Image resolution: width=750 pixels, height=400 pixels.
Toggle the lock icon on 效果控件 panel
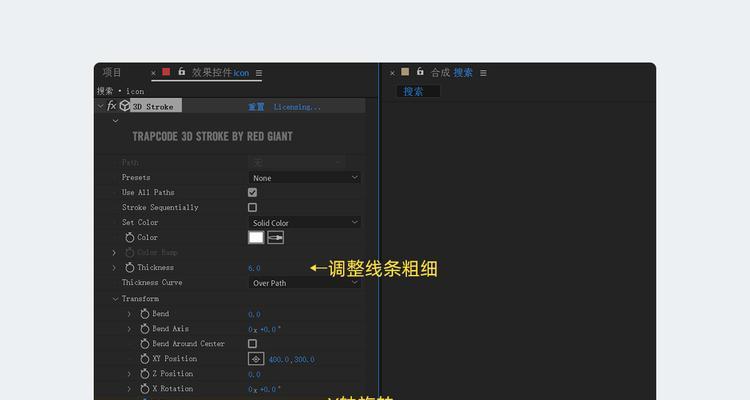coord(181,72)
